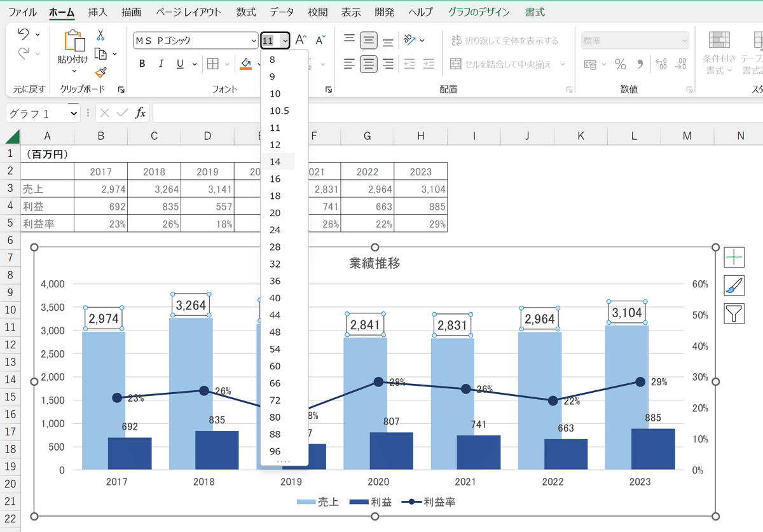
Task: Click merge and center (セルを結合して中央揃え)
Action: point(502,64)
